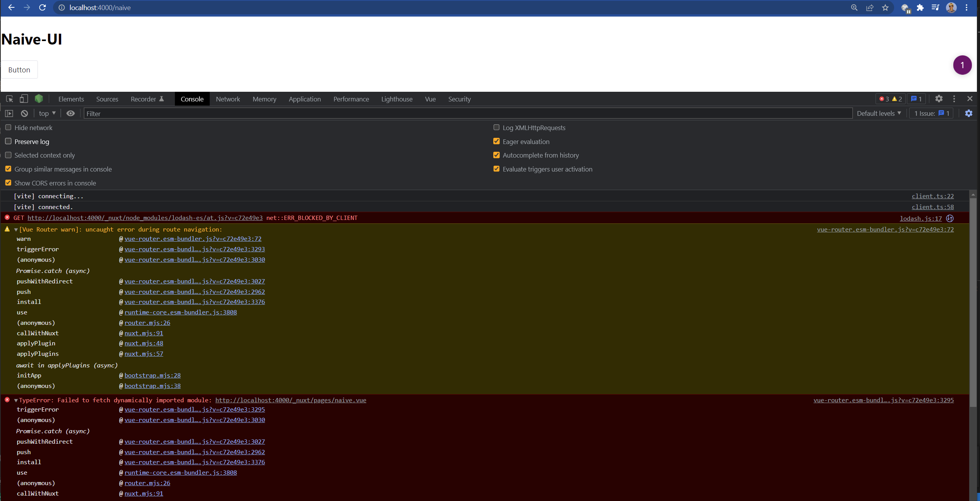The width and height of the screenshot is (980, 501).
Task: Switch to the Network tab
Action: point(228,99)
